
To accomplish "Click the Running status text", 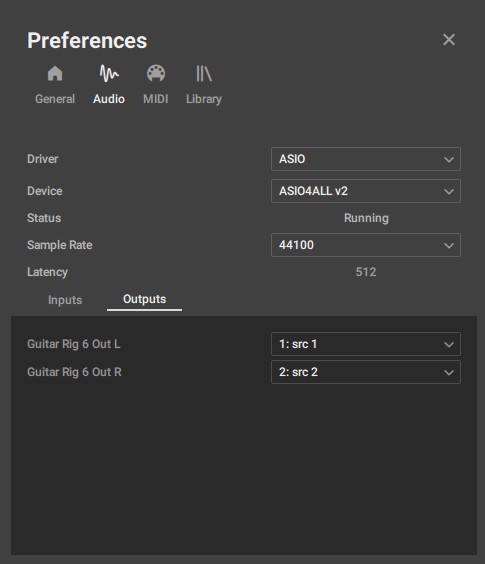I will 366,218.
